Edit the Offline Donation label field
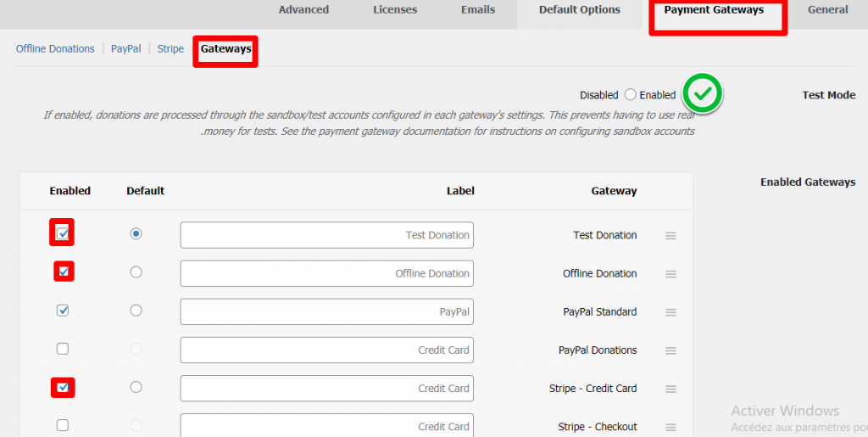Screen dimensions: 868x437 point(326,273)
